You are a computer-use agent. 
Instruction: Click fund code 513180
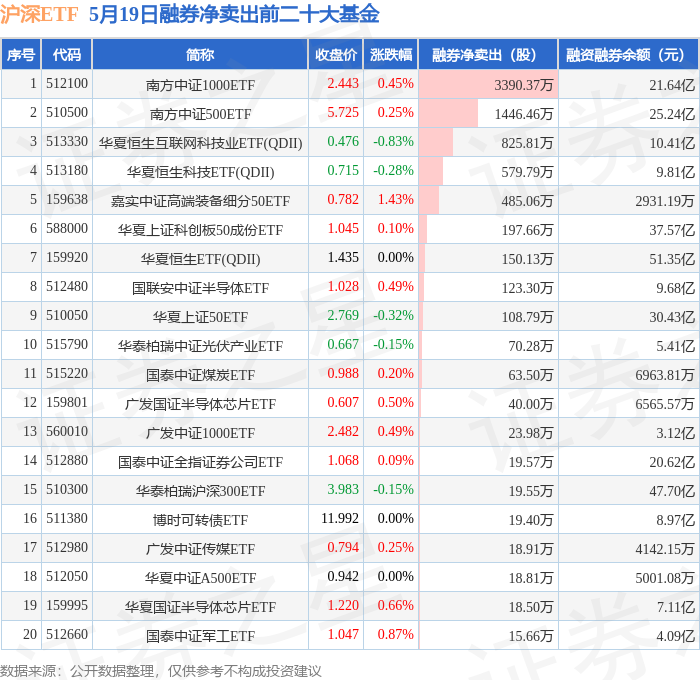67,171
